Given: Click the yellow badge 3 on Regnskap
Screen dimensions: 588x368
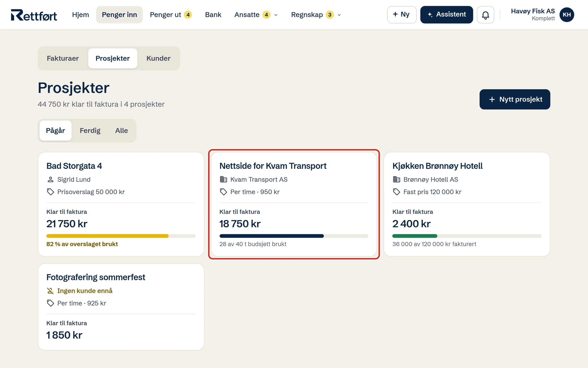Looking at the screenshot, I should [330, 15].
